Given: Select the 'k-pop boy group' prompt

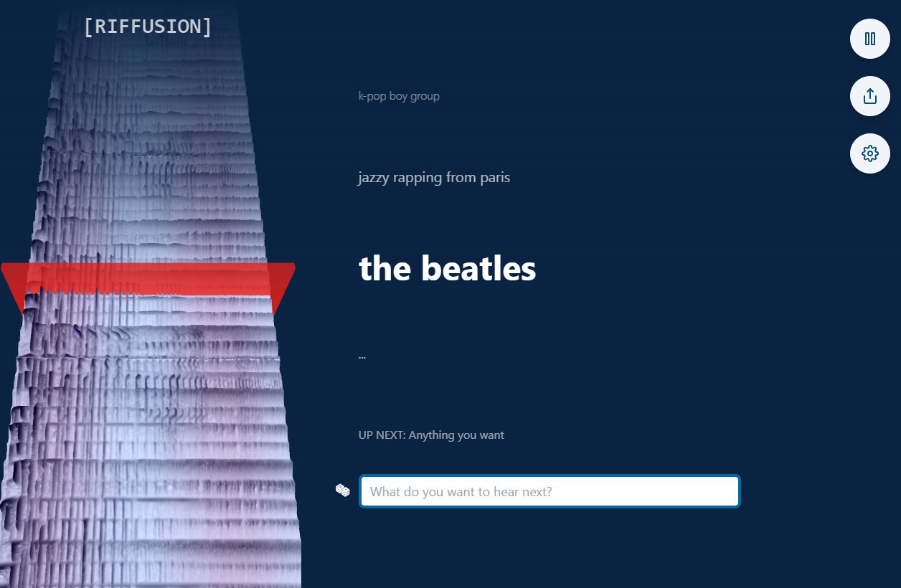Looking at the screenshot, I should (399, 96).
